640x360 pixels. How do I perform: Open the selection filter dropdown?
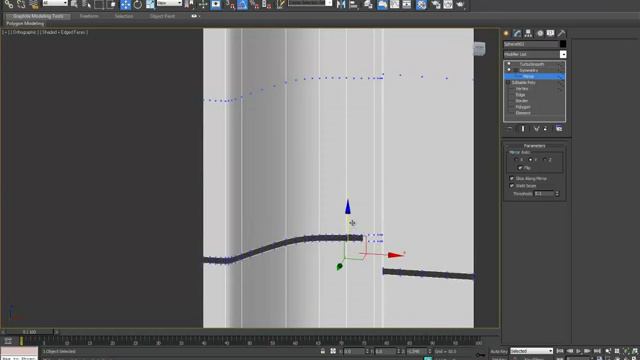(x=55, y=3)
